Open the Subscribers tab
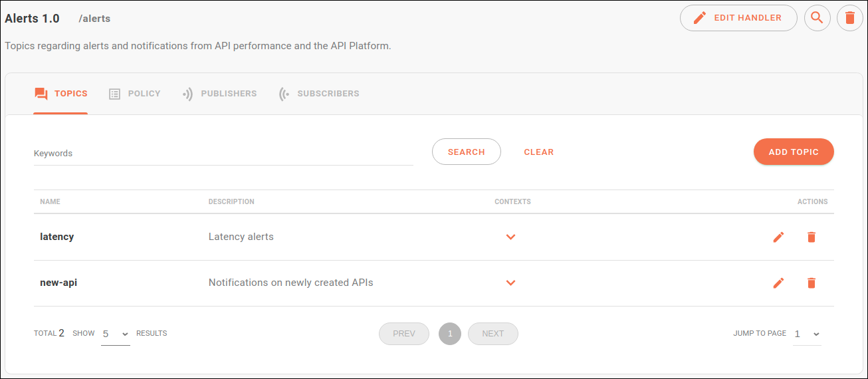 [x=319, y=94]
